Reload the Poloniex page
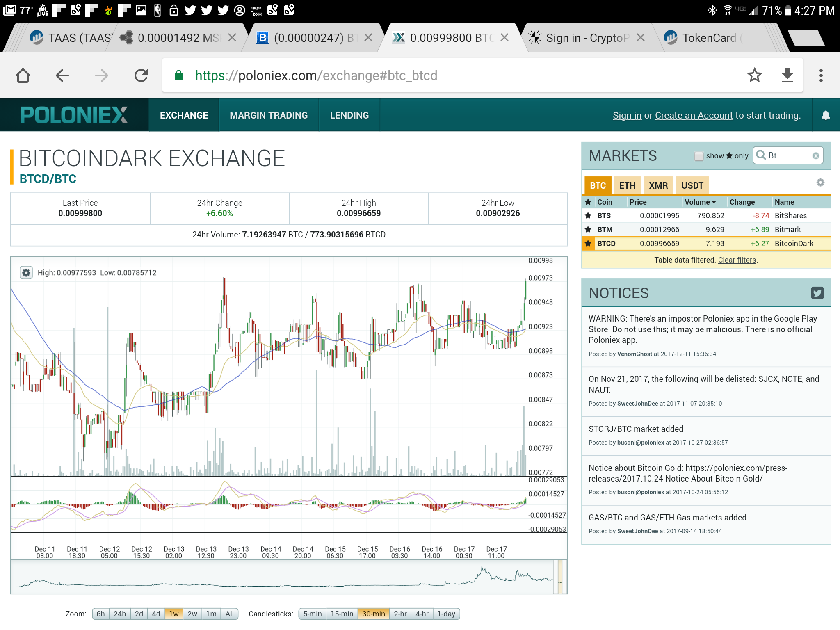Image resolution: width=840 pixels, height=630 pixels. pos(141,75)
